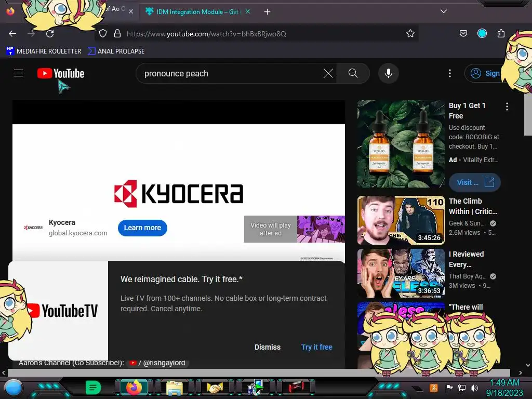Open the Firefox extensions puzzle icon

click(501, 33)
